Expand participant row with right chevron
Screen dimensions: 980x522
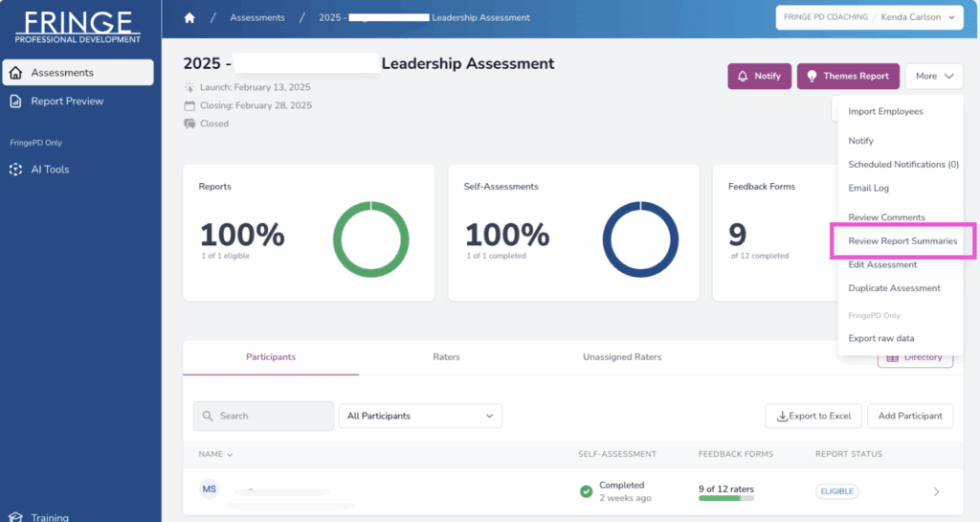pyautogui.click(x=936, y=491)
